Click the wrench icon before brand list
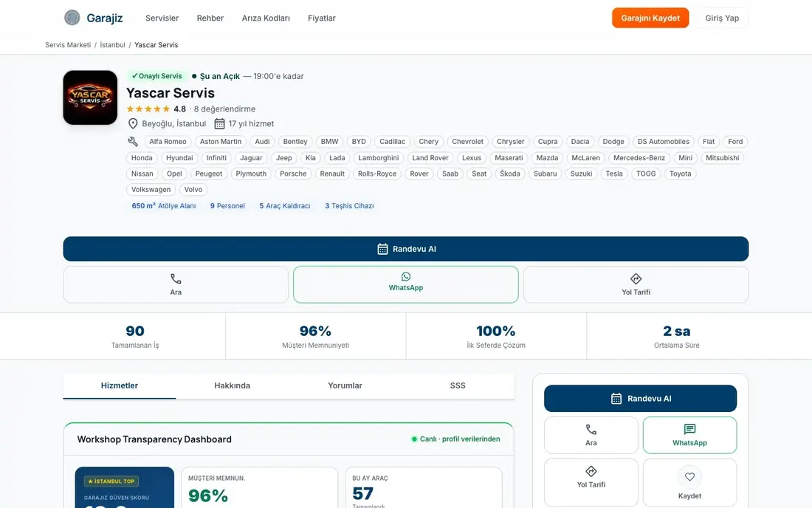 pyautogui.click(x=133, y=141)
